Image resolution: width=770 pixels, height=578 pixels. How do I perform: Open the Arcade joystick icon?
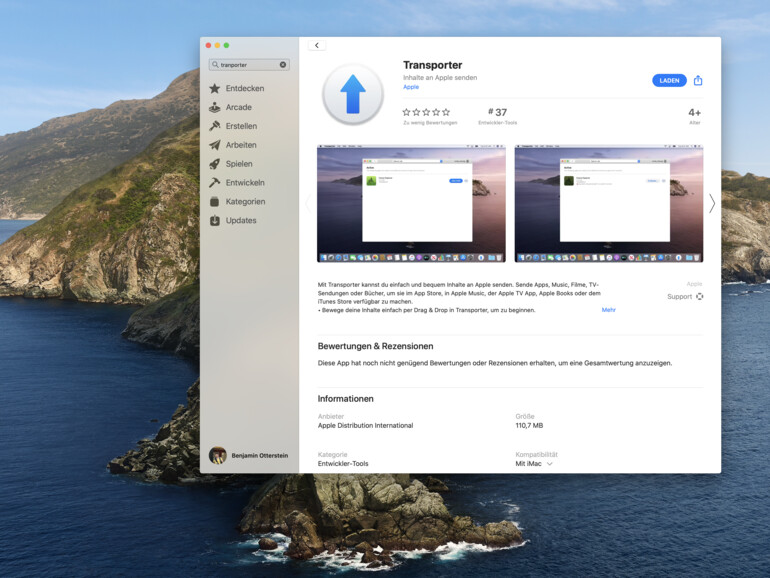point(215,107)
